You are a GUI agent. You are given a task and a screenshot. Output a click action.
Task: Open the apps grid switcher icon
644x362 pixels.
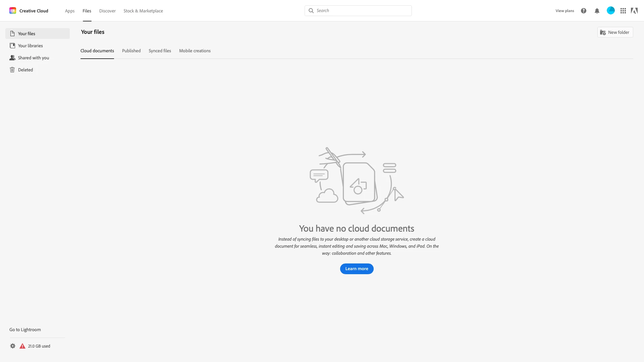tap(623, 11)
